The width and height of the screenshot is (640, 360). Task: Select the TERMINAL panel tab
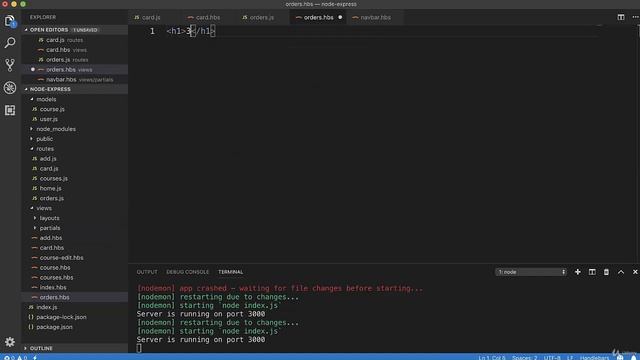pyautogui.click(x=231, y=272)
